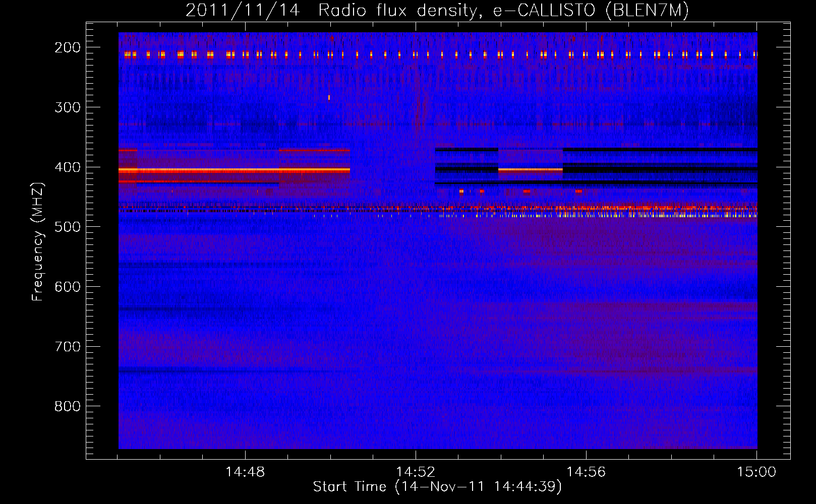
Task: Select the 800 frequency tick label
Action: 68,406
